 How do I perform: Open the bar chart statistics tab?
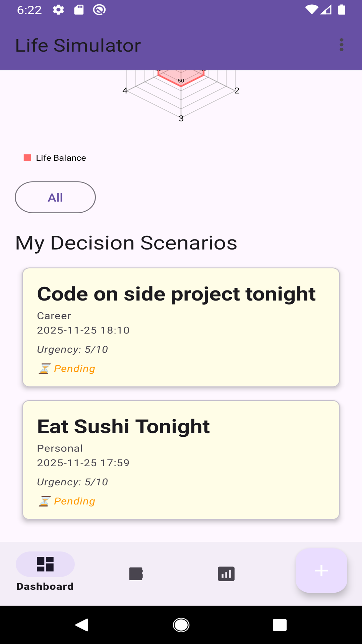[x=226, y=574]
